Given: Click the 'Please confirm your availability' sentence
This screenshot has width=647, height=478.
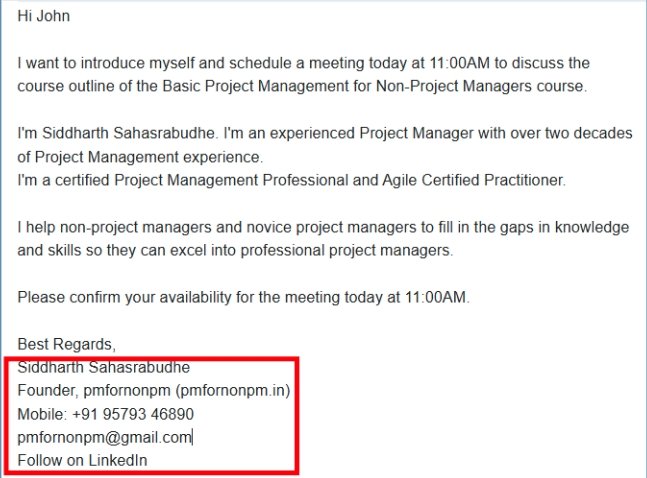Looking at the screenshot, I should 243,297.
